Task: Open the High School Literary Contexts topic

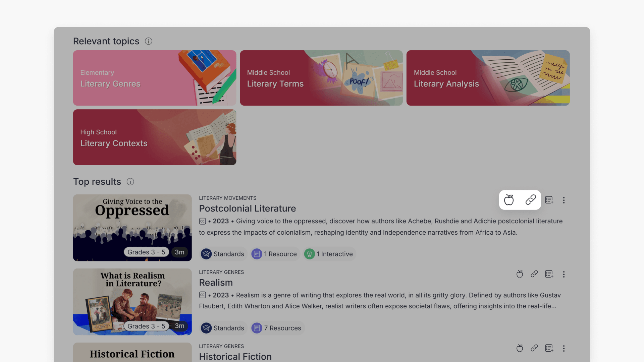Action: (154, 137)
